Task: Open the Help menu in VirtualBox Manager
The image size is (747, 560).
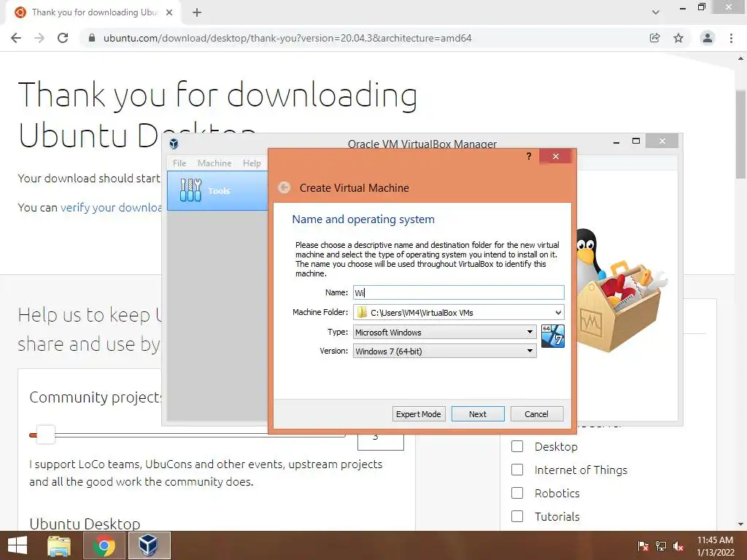Action: coord(252,163)
